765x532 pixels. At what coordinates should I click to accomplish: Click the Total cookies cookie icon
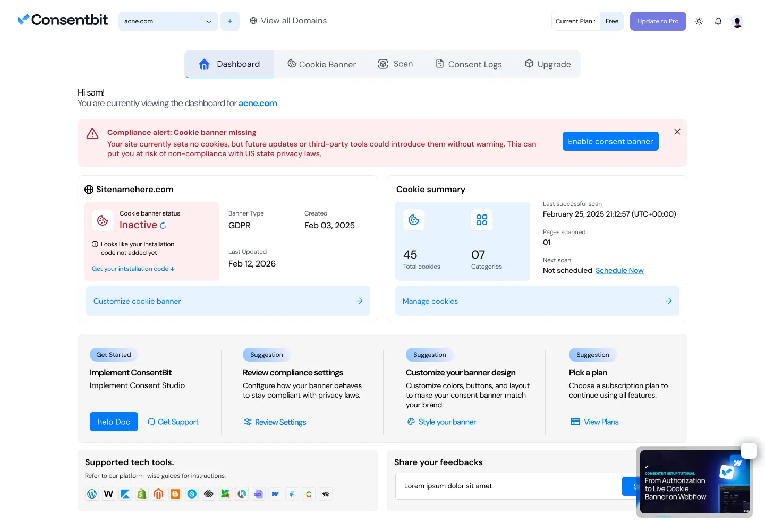pyautogui.click(x=414, y=220)
